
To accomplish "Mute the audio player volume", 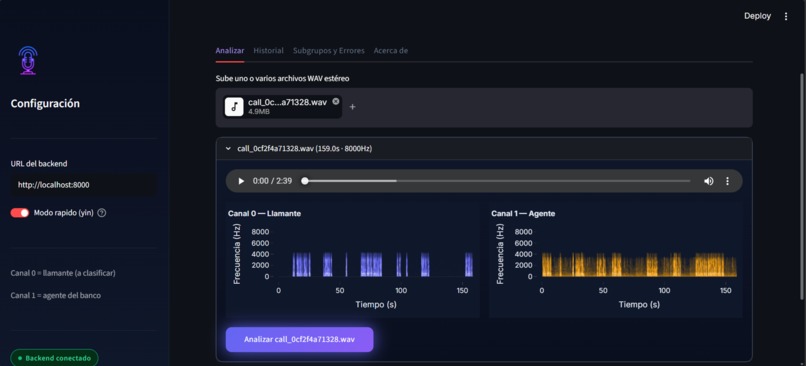I will [708, 181].
